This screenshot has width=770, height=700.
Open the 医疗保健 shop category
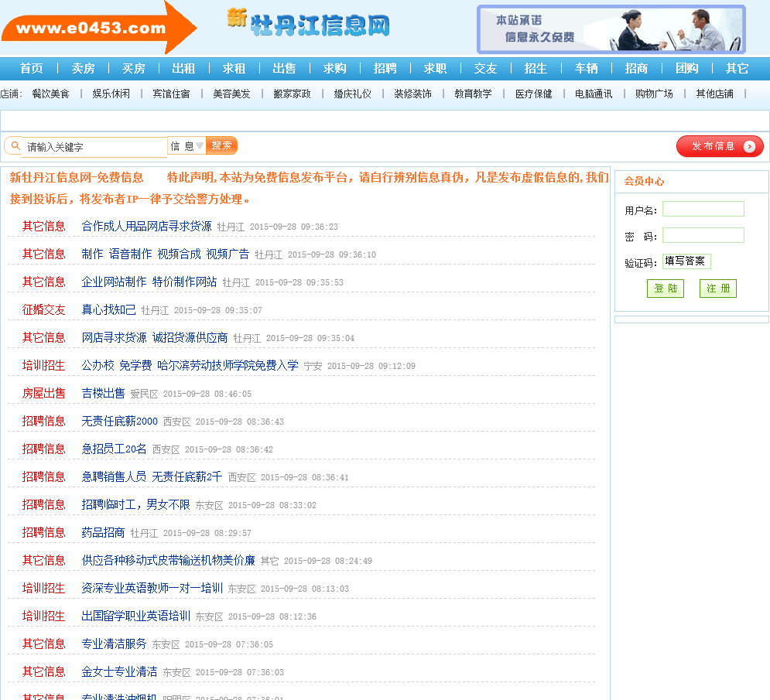coord(534,94)
